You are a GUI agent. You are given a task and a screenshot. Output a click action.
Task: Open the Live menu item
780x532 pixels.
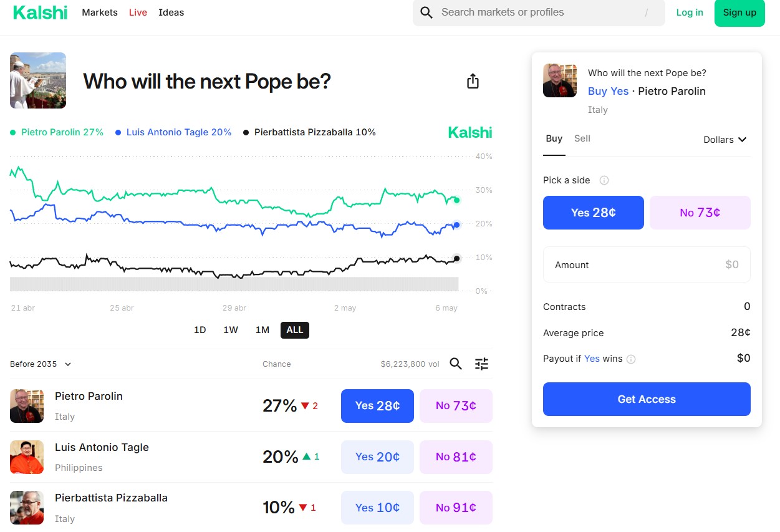(138, 12)
